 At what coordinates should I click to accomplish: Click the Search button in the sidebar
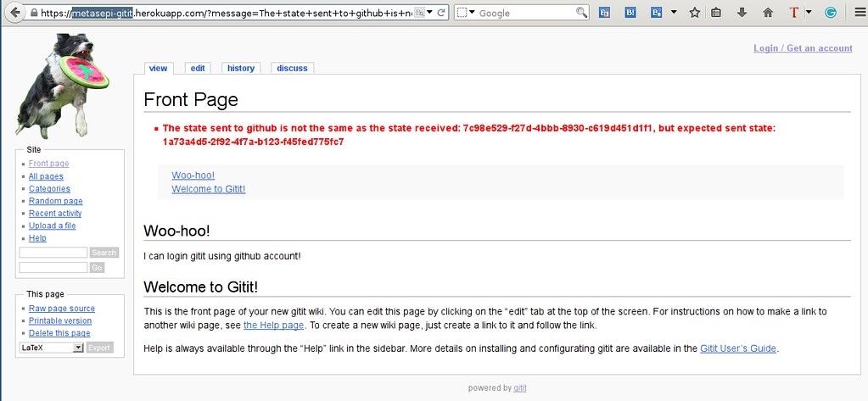click(104, 253)
